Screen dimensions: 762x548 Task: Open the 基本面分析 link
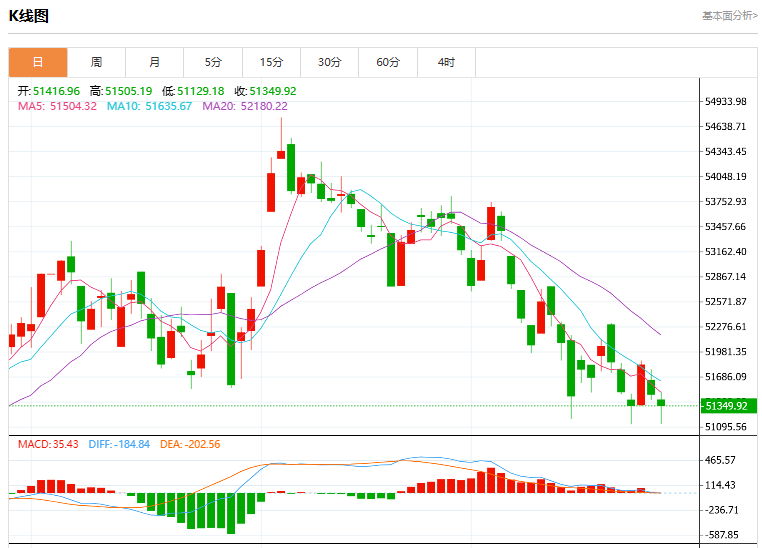tap(729, 16)
